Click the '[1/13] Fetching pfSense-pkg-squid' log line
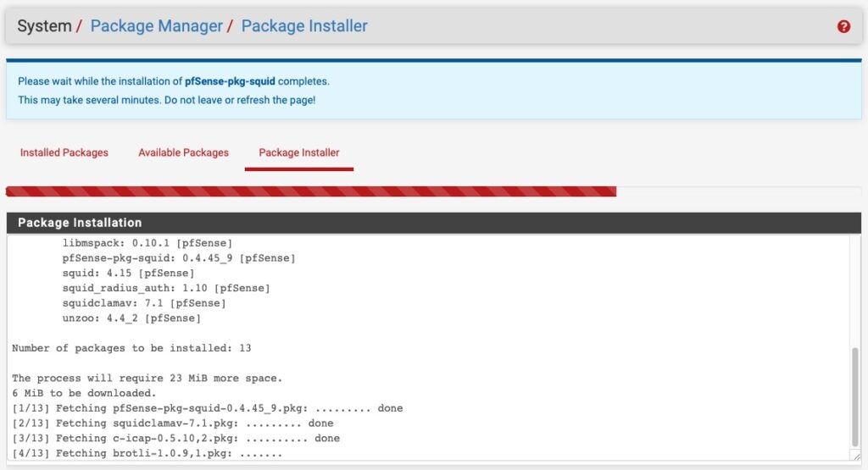This screenshot has width=868, height=470. pyautogui.click(x=208, y=408)
